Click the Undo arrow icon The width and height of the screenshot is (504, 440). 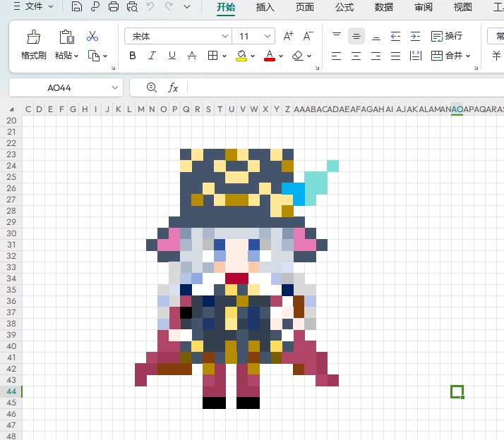[150, 6]
